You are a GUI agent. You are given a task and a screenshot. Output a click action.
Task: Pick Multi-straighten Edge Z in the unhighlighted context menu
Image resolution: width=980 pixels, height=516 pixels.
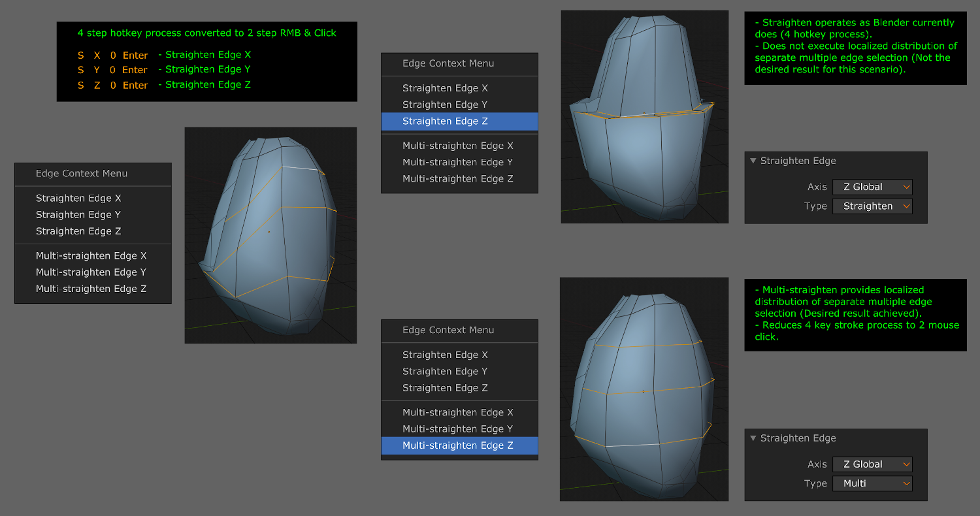[93, 288]
